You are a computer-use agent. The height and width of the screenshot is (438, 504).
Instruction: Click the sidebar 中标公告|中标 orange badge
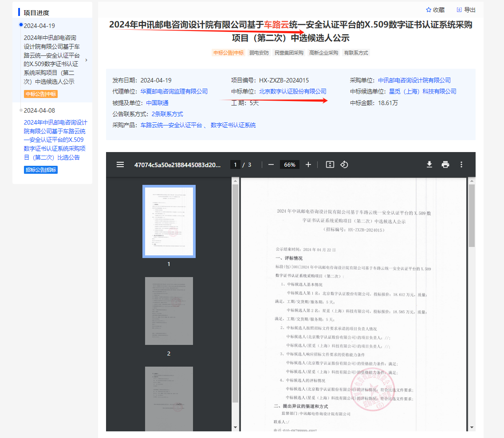(41, 94)
